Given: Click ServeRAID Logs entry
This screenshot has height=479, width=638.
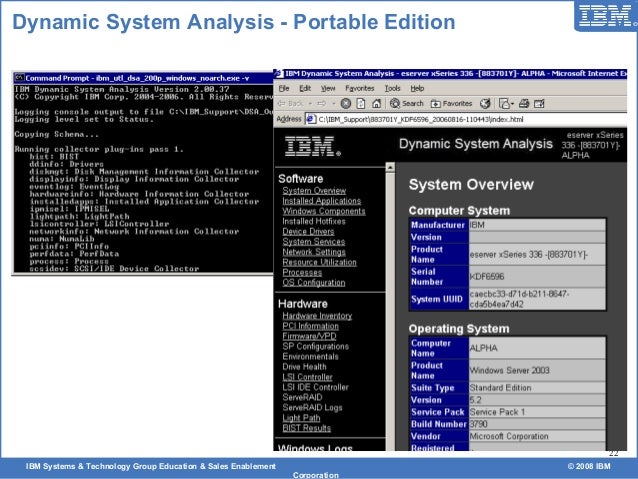Looking at the screenshot, I should (312, 407).
